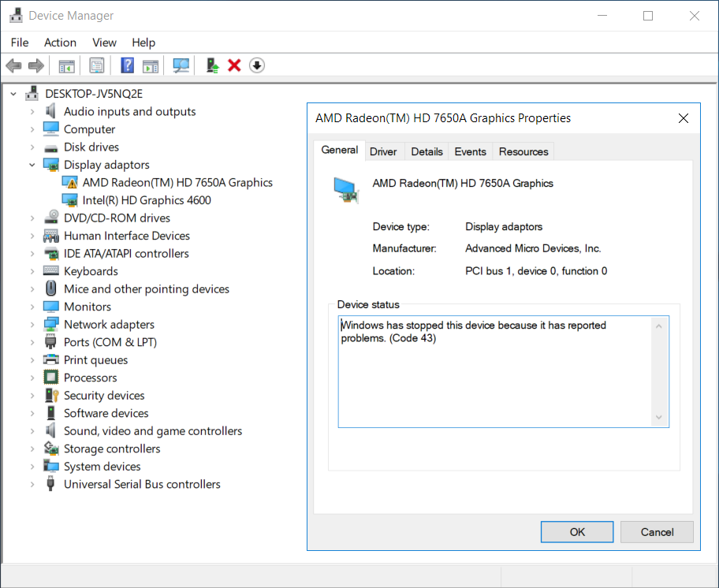Click AMD Radeon warning device icon in tree
This screenshot has width=719, height=588.
[x=69, y=182]
